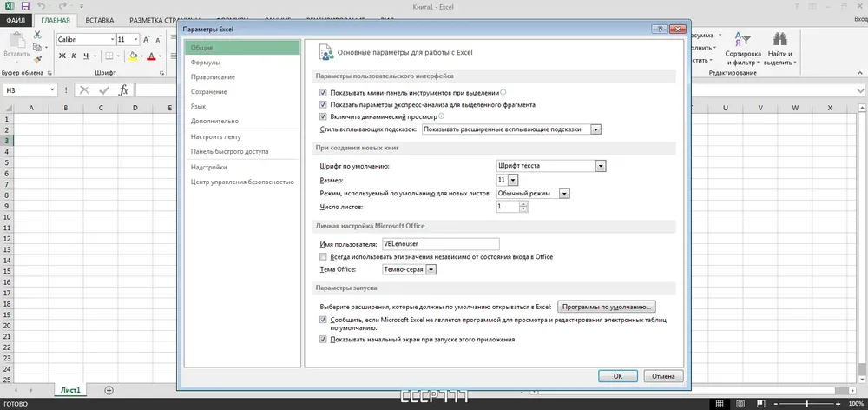This screenshot has height=410, width=868.
Task: Open 'Центр управления безопасностью' category
Action: (242, 182)
